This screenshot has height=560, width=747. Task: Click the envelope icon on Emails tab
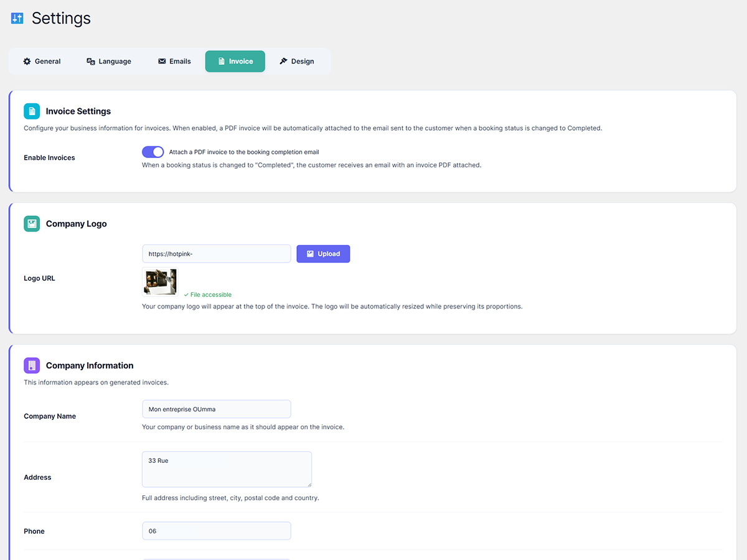click(162, 62)
